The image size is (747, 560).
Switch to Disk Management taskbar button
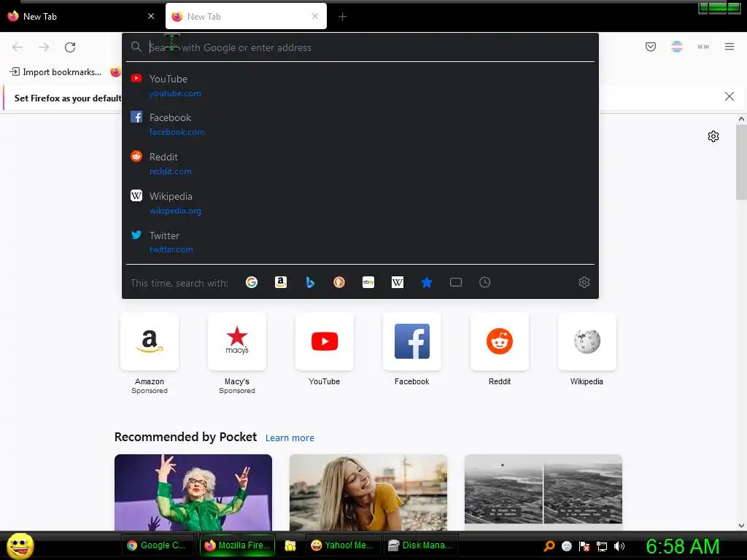421,545
